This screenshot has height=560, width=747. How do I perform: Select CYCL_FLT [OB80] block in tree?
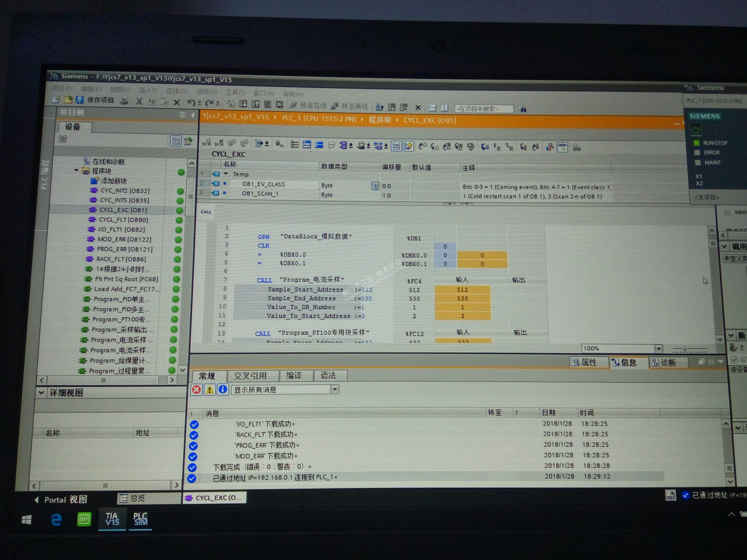click(x=123, y=220)
